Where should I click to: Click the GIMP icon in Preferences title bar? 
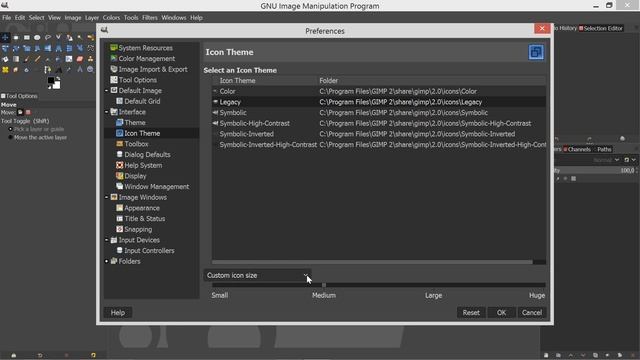tap(104, 30)
